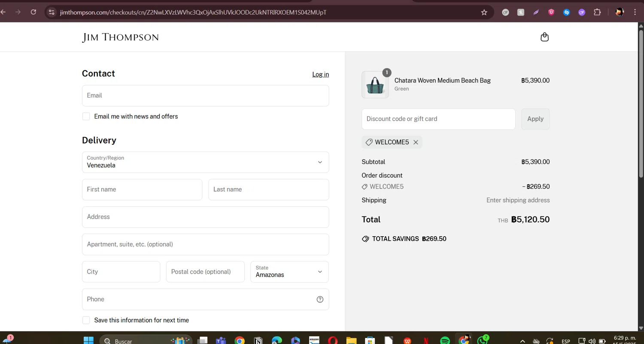Go back to the previous page
Image resolution: width=644 pixels, height=344 pixels.
pyautogui.click(x=3, y=12)
